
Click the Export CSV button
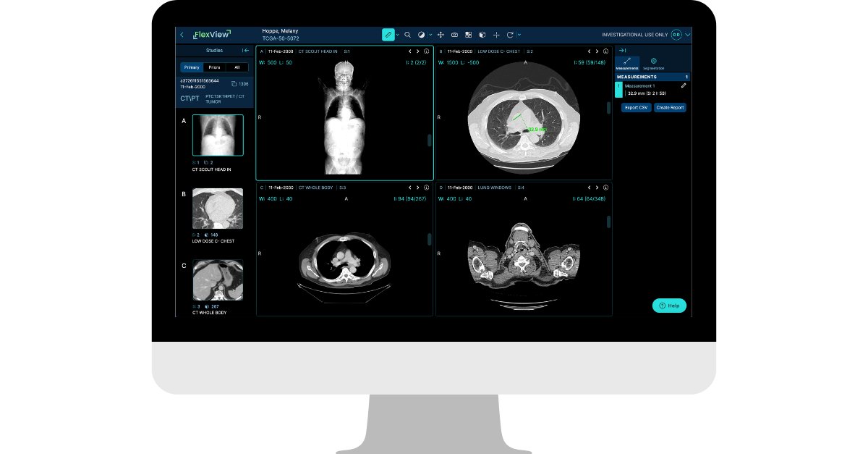636,107
